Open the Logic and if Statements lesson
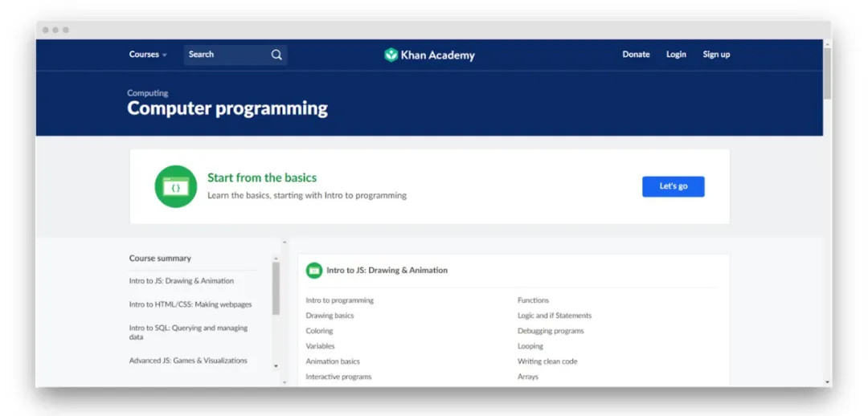The height and width of the screenshot is (416, 868). pos(555,316)
